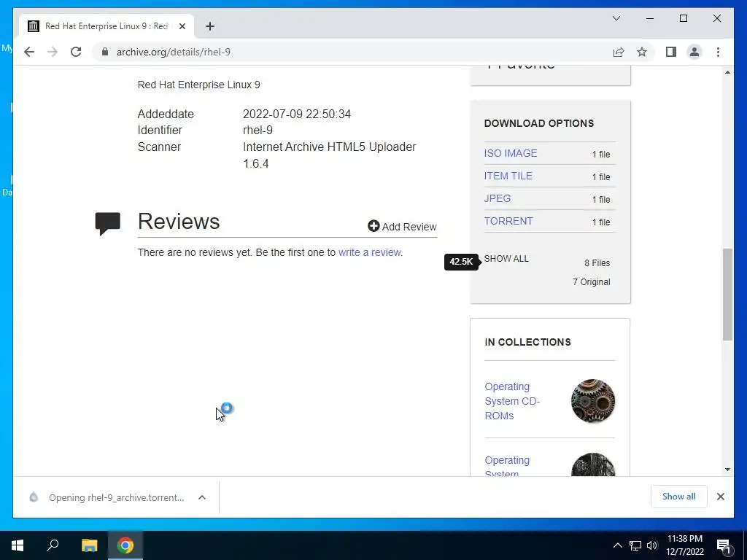747x560 pixels.
Task: Open a new tab with the plus button
Action: [209, 26]
